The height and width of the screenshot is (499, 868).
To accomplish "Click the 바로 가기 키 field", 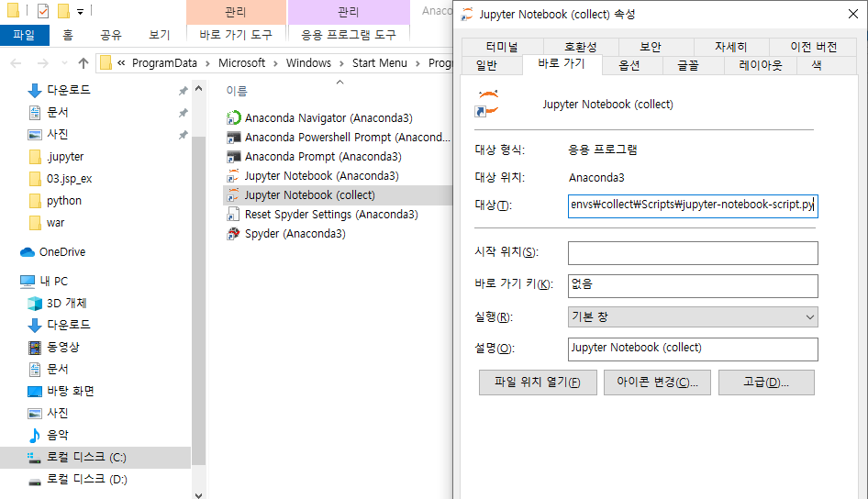I will click(693, 286).
